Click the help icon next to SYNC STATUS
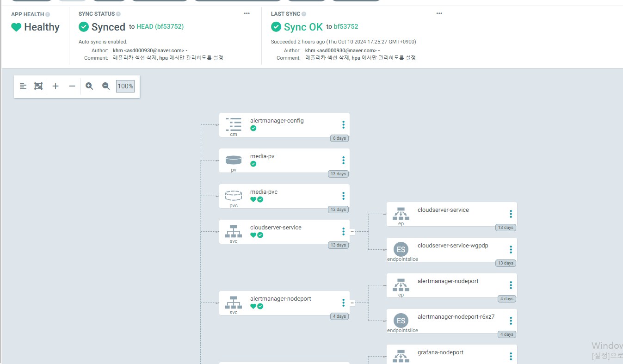Screen dimensions: 623x364 [x=118, y=14]
